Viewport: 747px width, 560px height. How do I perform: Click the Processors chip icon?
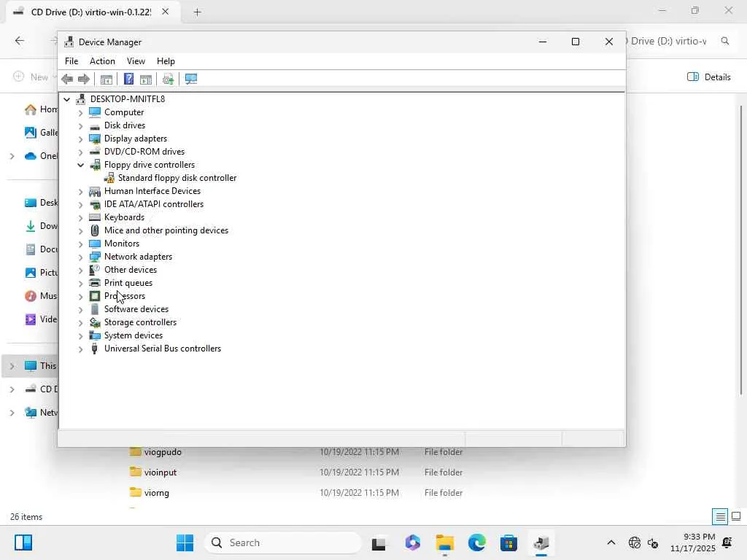click(x=95, y=296)
